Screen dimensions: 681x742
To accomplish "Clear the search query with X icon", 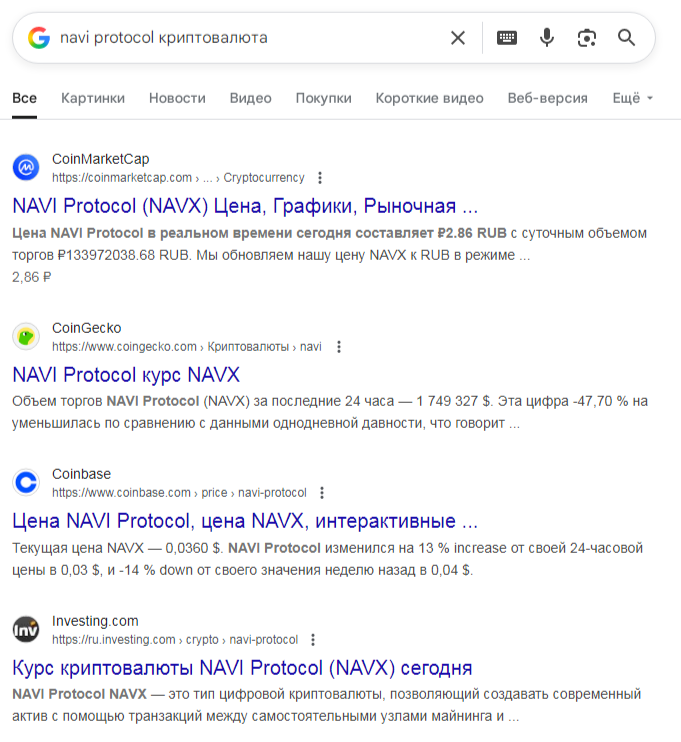I will pyautogui.click(x=458, y=38).
